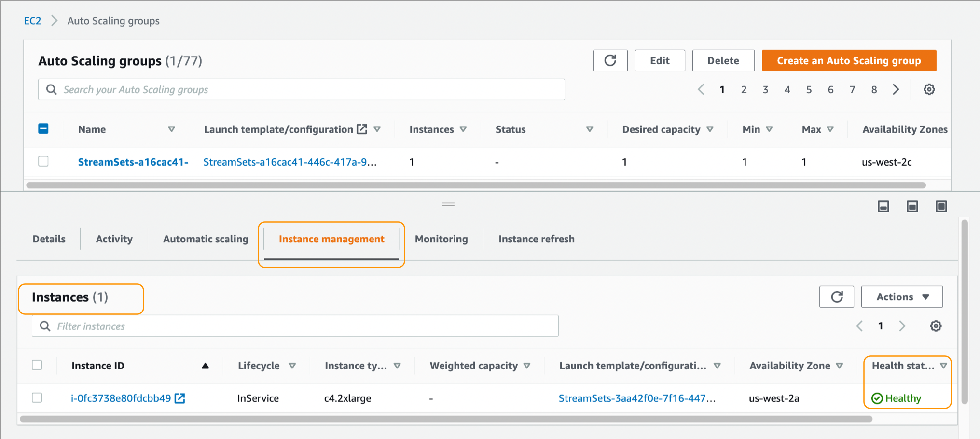Image resolution: width=980 pixels, height=439 pixels.
Task: Open Instances table column preferences gear
Action: 935,326
